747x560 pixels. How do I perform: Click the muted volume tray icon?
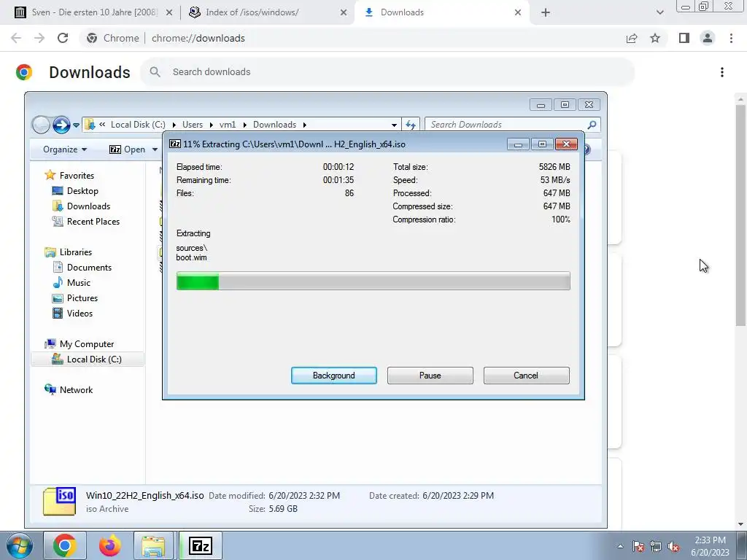click(673, 546)
